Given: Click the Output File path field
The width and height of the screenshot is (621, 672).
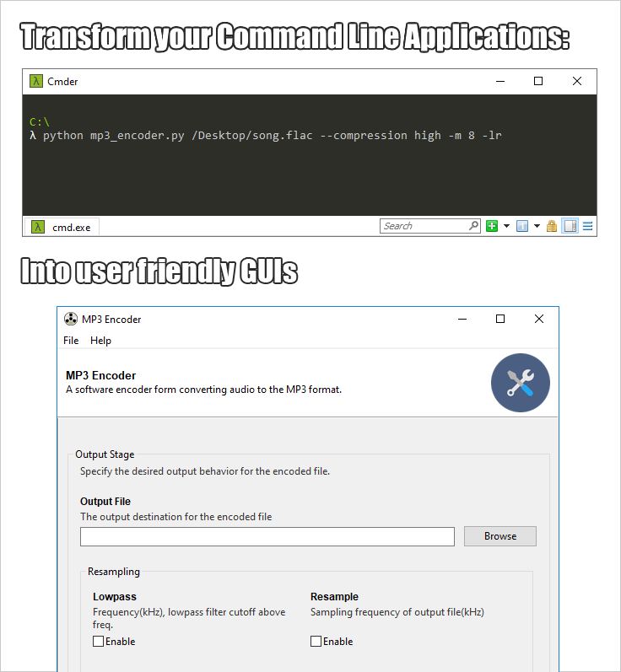Looking at the screenshot, I should 267,536.
